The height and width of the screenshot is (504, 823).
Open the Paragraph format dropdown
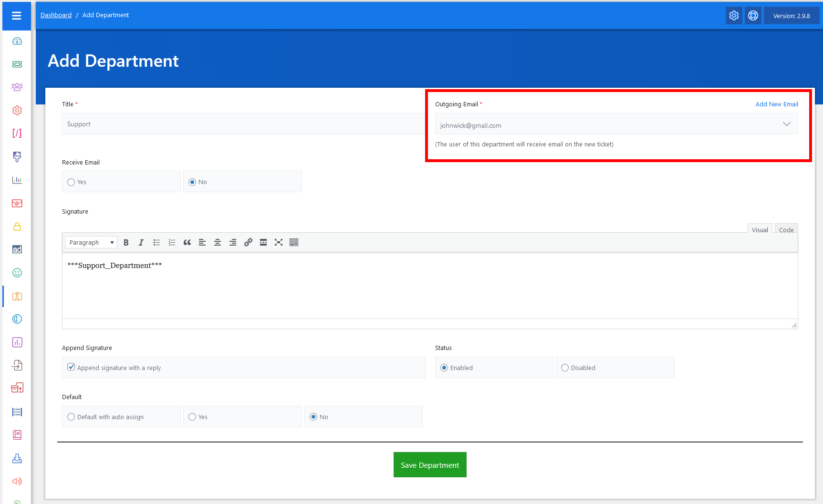[x=91, y=242]
